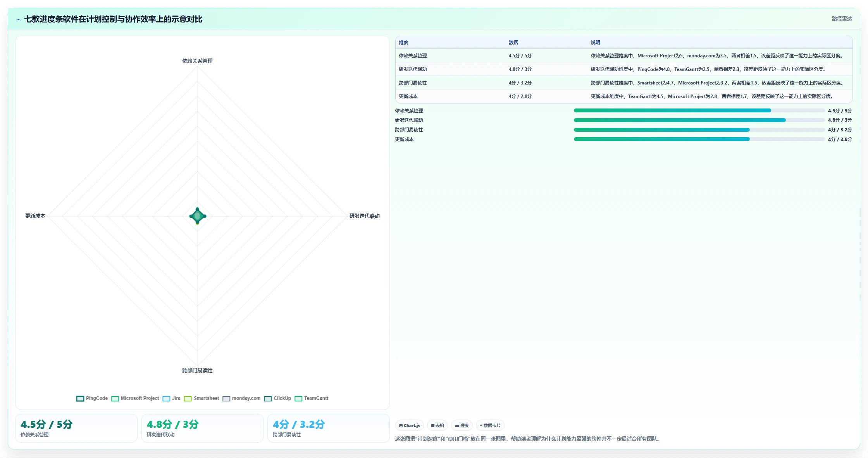Click the radar axis label 更新成本

point(35,216)
